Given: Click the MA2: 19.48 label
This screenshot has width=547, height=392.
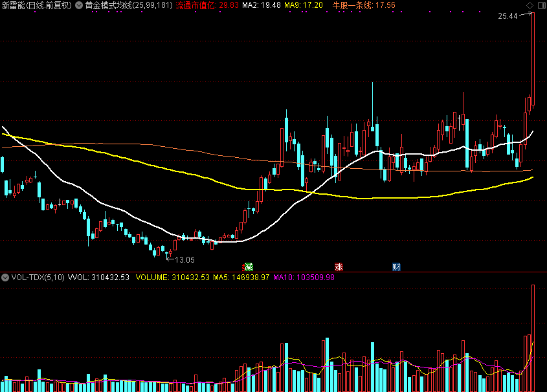Looking at the screenshot, I should (262, 5).
